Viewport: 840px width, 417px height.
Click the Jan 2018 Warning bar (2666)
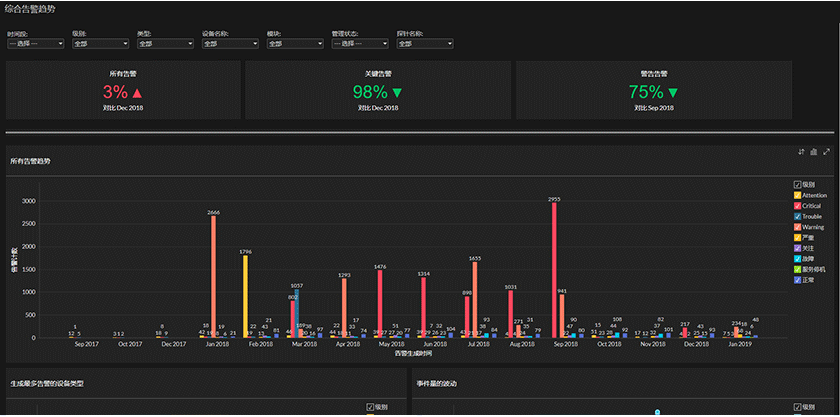pos(214,277)
